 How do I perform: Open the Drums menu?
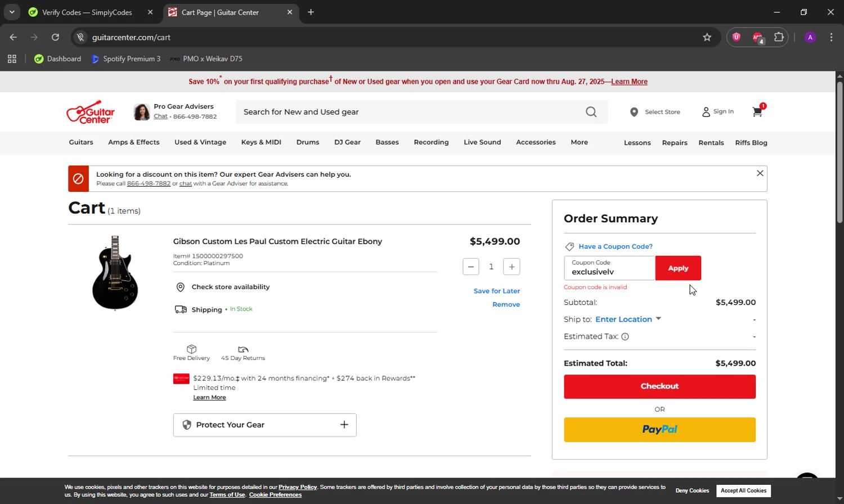[308, 142]
